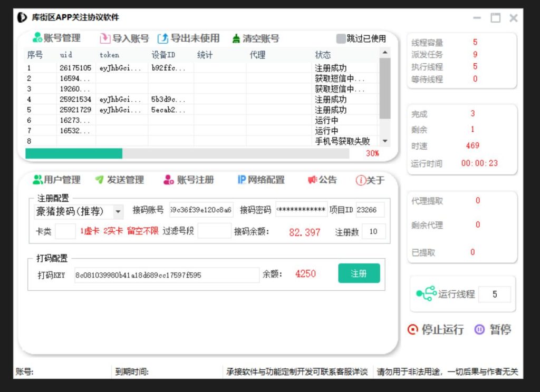The image size is (540, 392).
Task: Select the 状态 column header
Action: click(323, 55)
